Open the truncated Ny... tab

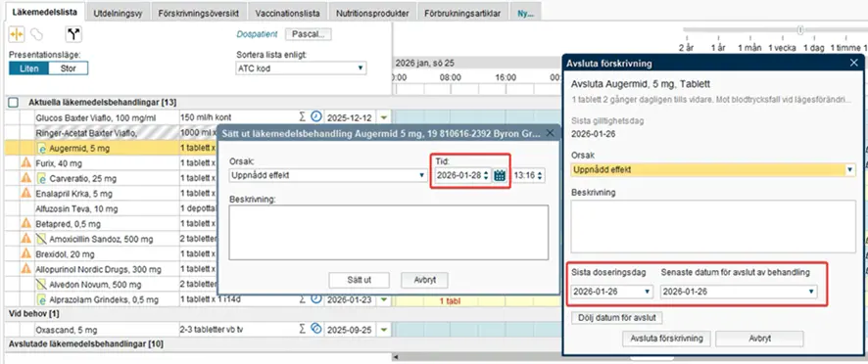coord(525,13)
